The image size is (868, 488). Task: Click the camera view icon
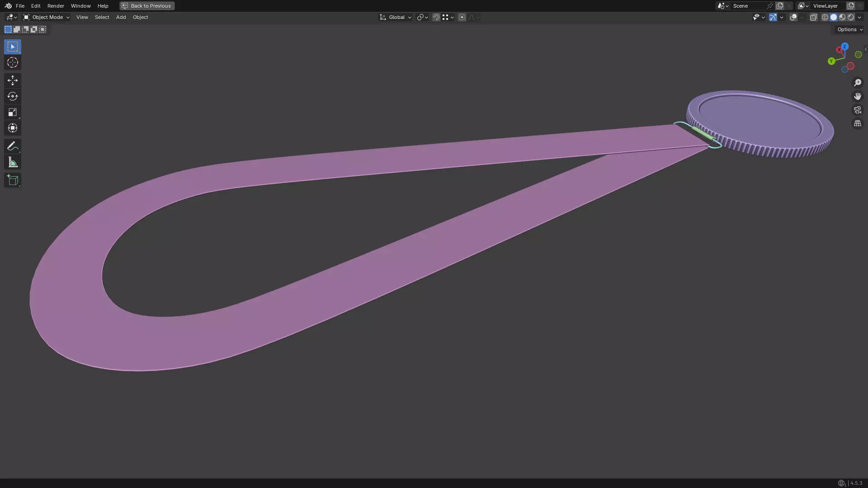tap(857, 110)
